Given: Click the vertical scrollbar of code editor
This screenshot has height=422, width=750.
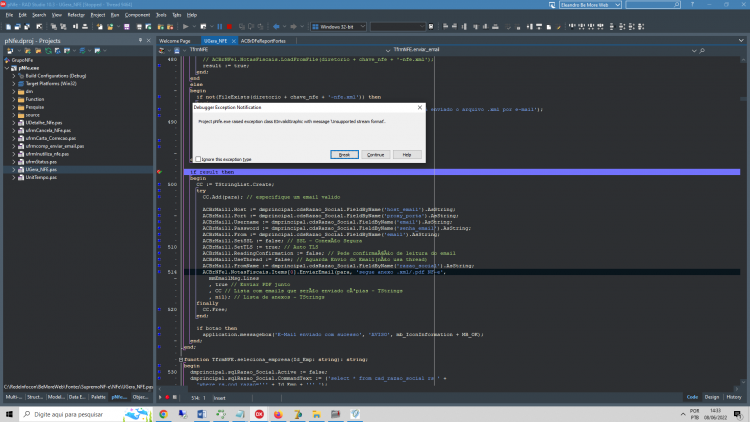Looking at the screenshot, I should click(x=743, y=220).
